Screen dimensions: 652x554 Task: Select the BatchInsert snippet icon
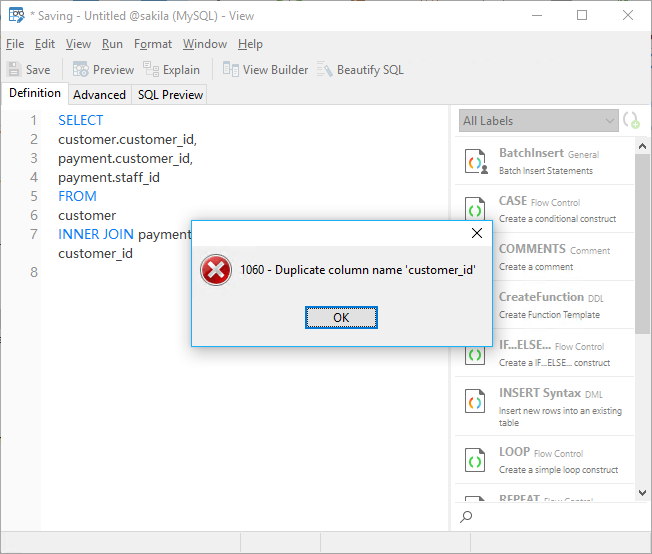coord(475,163)
